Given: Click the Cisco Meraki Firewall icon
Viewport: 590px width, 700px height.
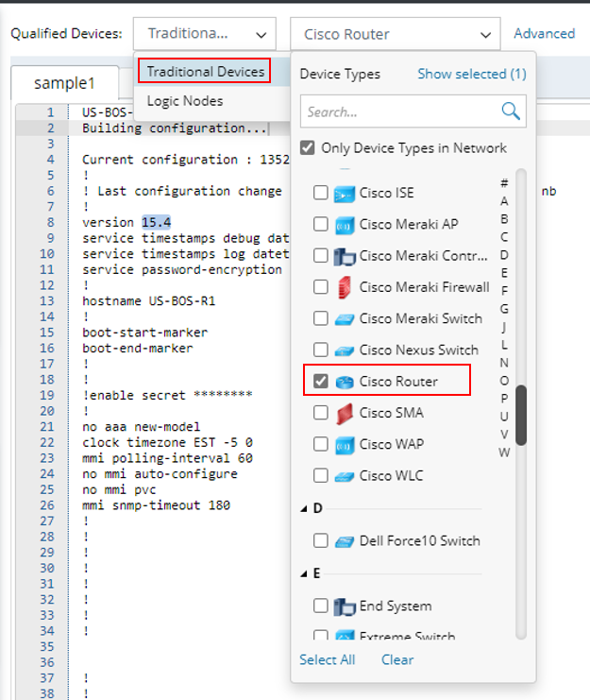Looking at the screenshot, I should coord(343,286).
